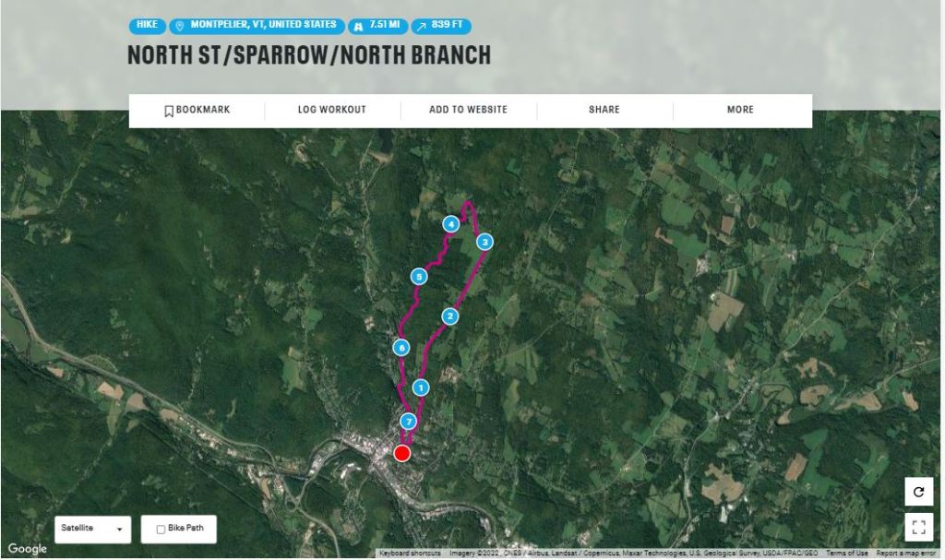945x560 pixels.
Task: Choose Add to Website option
Action: [468, 110]
